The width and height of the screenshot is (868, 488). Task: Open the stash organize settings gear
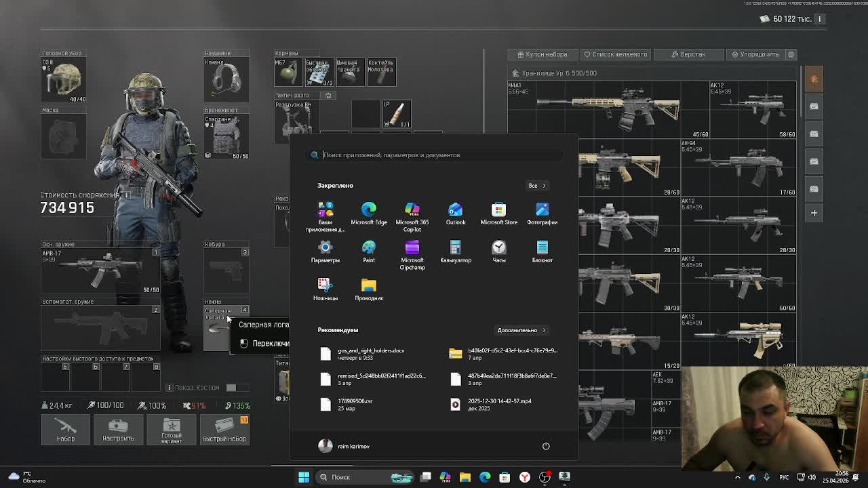click(791, 54)
